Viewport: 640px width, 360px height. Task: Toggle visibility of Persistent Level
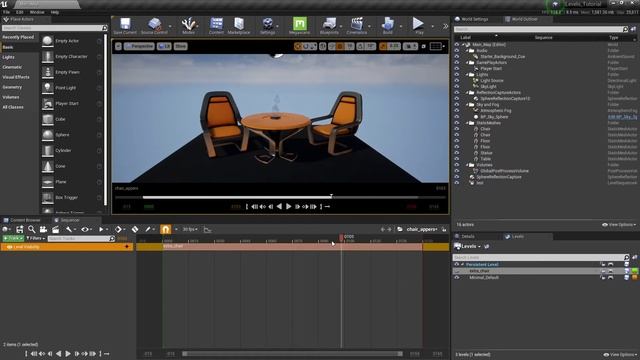click(457, 264)
